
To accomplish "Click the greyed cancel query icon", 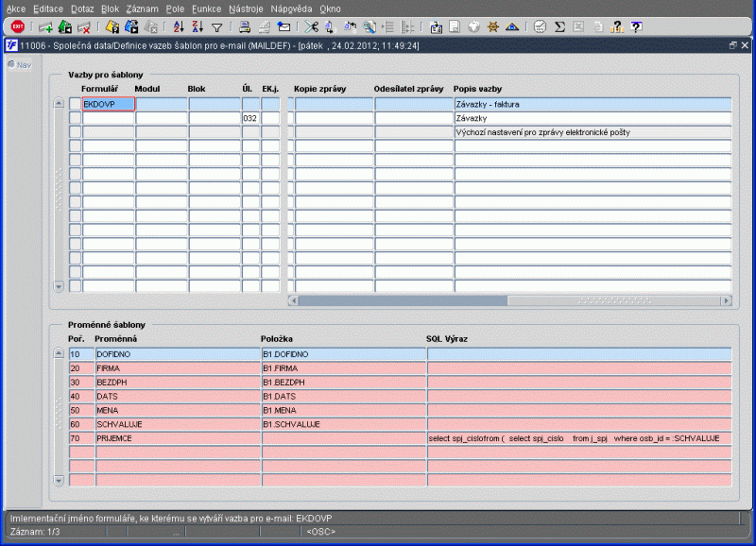I will (x=150, y=27).
